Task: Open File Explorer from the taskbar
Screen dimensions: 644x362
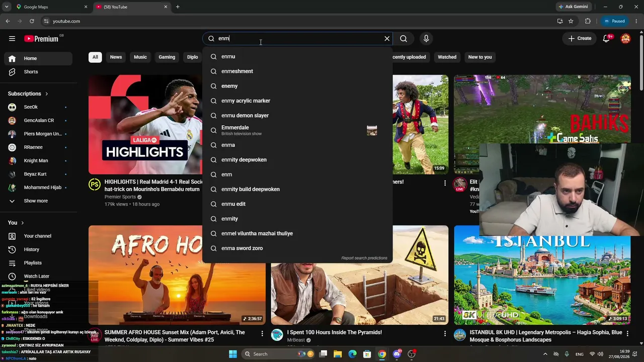Action: pyautogui.click(x=338, y=354)
